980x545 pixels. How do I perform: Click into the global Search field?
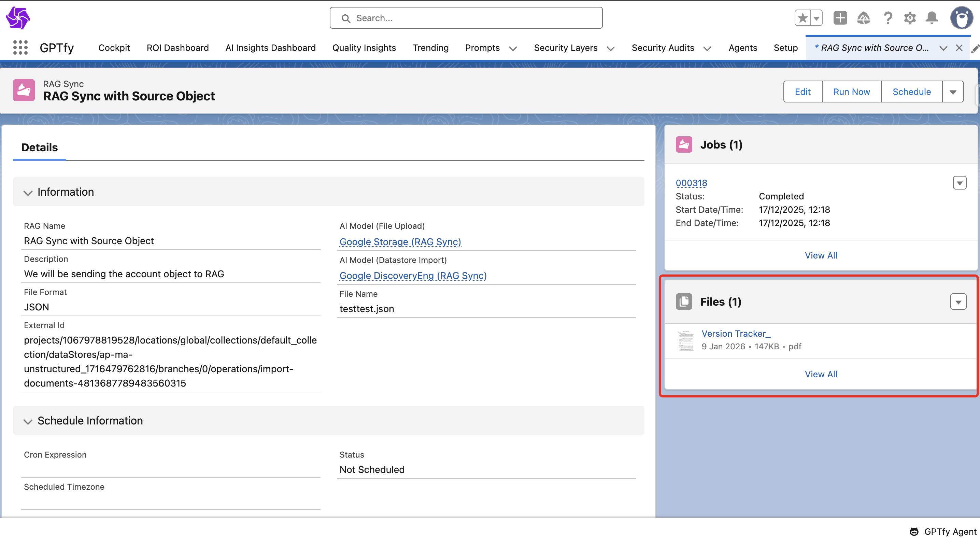coord(466,18)
